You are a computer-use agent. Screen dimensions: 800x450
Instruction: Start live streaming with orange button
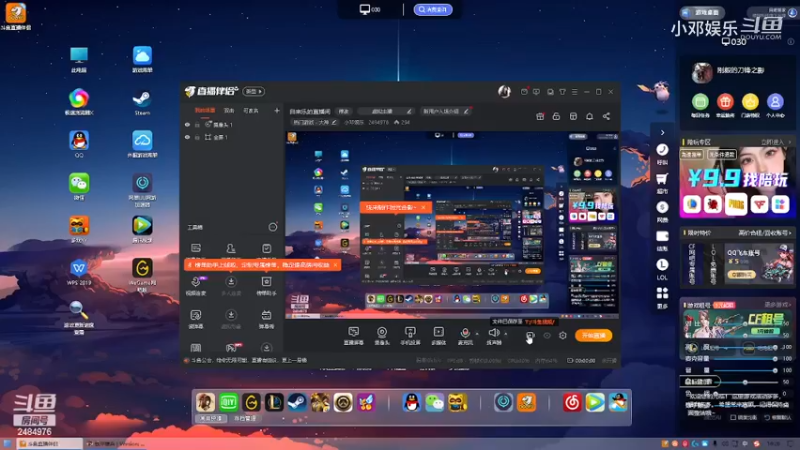593,335
